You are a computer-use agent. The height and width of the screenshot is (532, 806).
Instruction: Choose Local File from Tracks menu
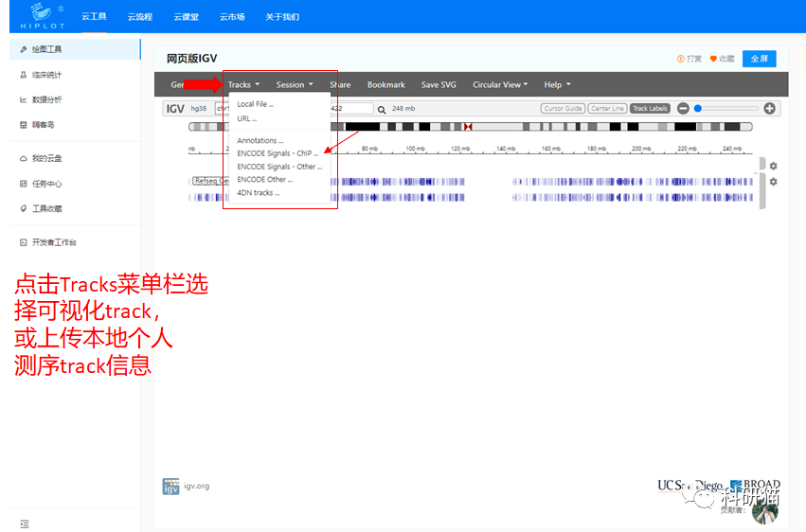(x=255, y=104)
